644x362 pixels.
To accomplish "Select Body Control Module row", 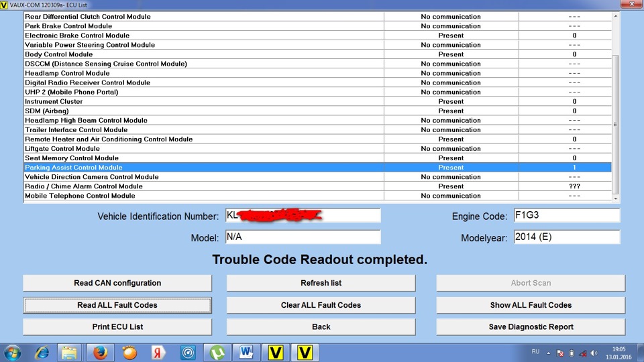I will point(317,54).
